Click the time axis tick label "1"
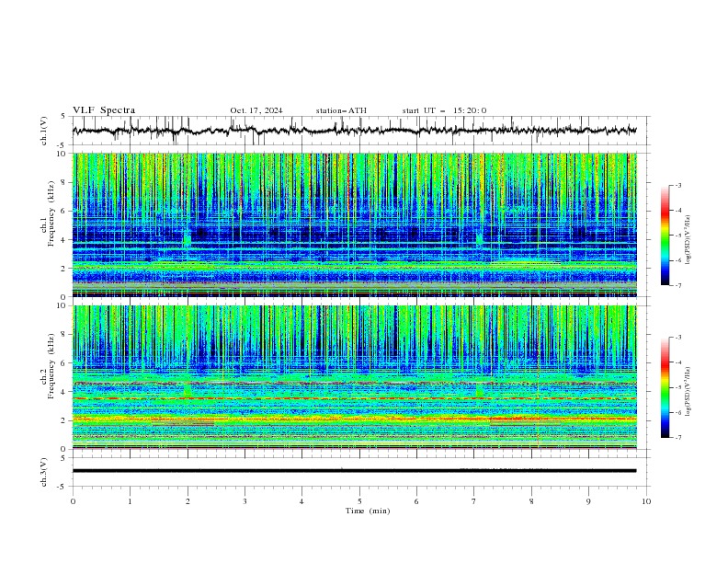 pyautogui.click(x=130, y=501)
